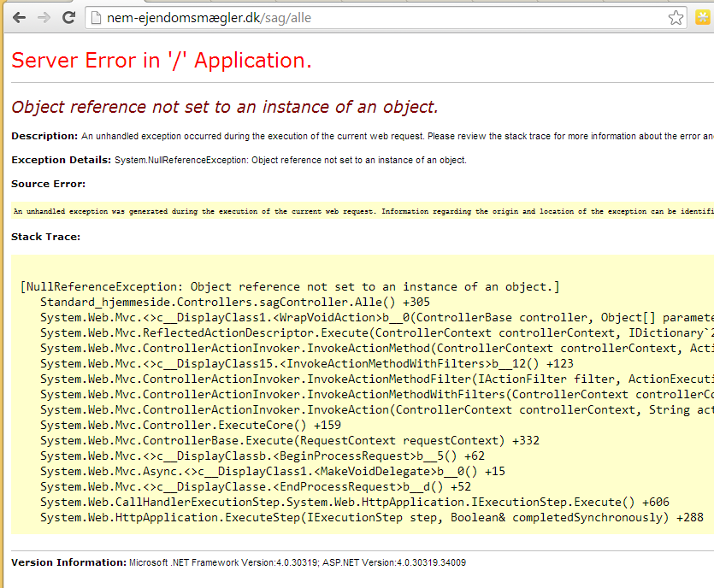This screenshot has height=588, width=714.
Task: Click the 'Description:' label
Action: [44, 136]
